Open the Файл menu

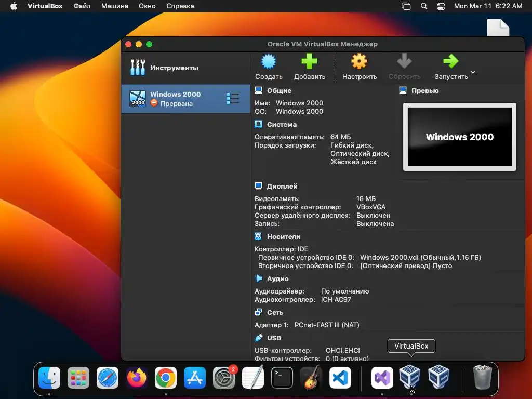82,6
